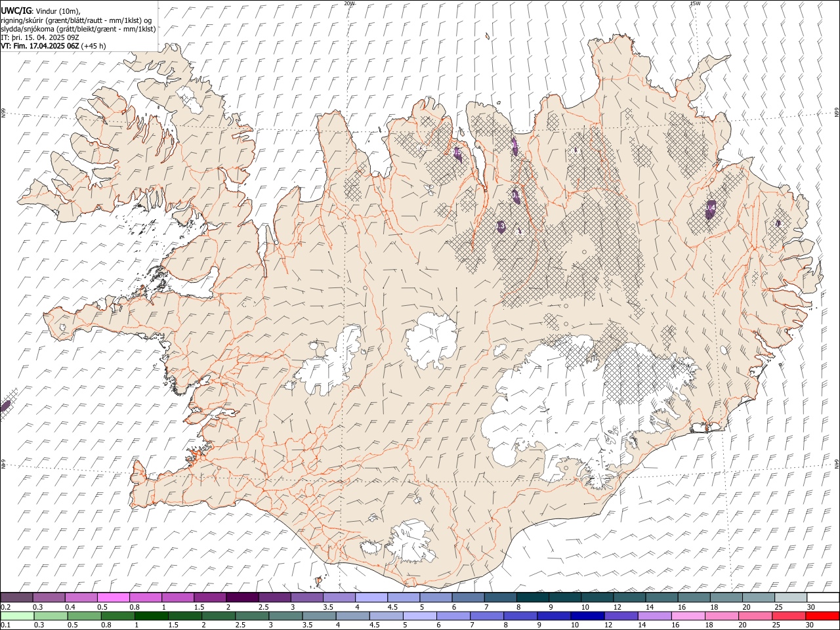Choose the dark plum swatch between 2 and 2.5
840x630 pixels.
pos(242,597)
